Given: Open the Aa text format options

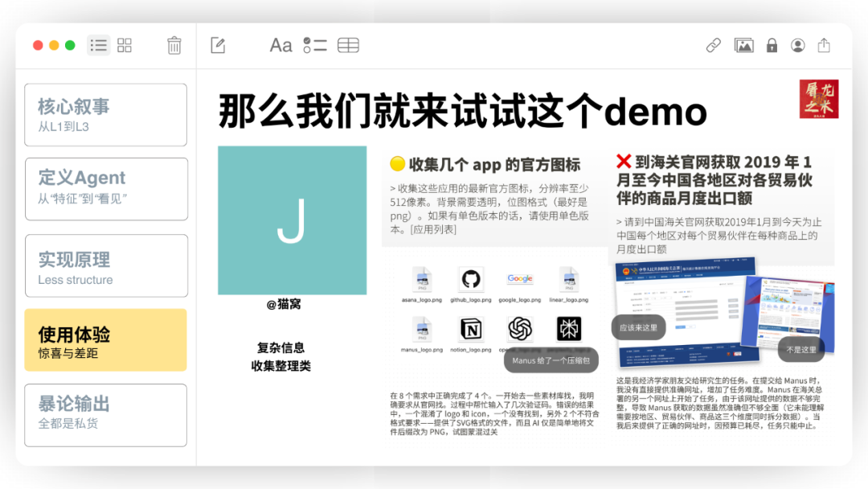Looking at the screenshot, I should (x=280, y=45).
